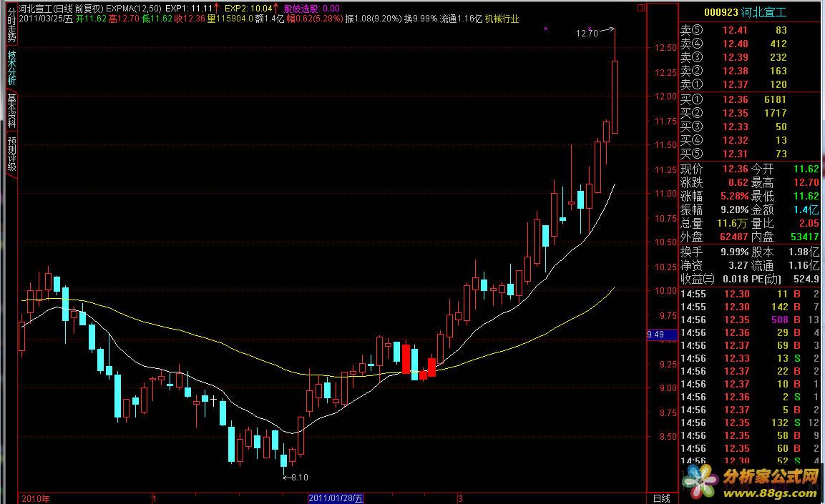The image size is (825, 504).
Task: Click the 最高 12.70 value in quote panel
Action: pyautogui.click(x=806, y=182)
